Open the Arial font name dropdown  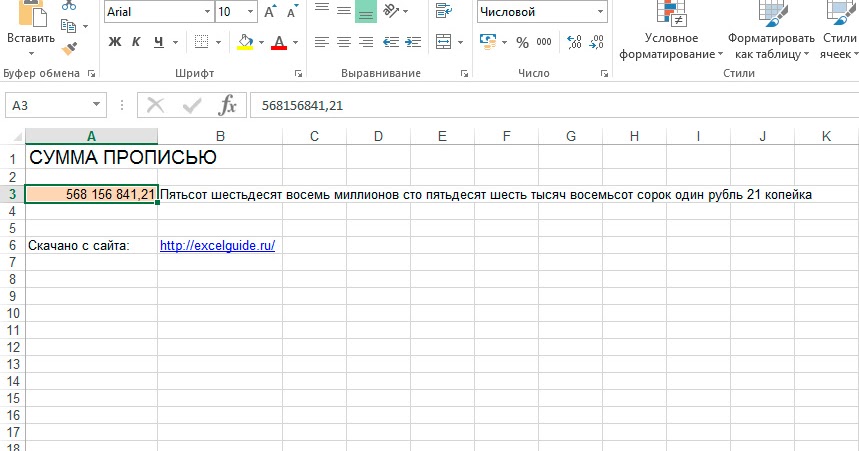pos(208,12)
